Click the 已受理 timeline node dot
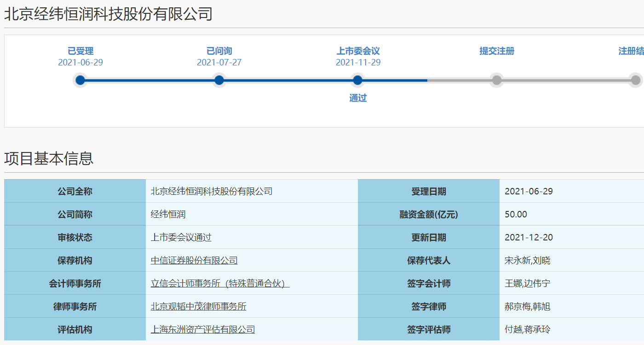 [80, 80]
